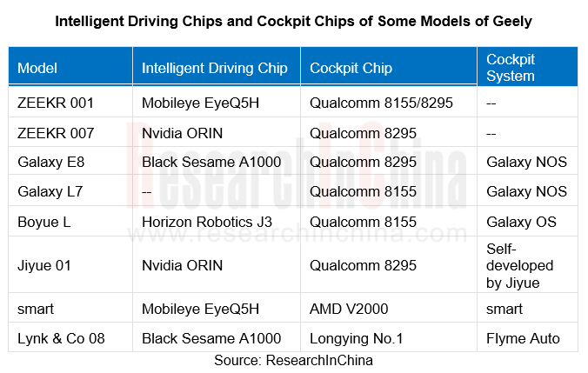Select the Intelligent Driving Chip header
This screenshot has width=588, height=373.
[217, 68]
